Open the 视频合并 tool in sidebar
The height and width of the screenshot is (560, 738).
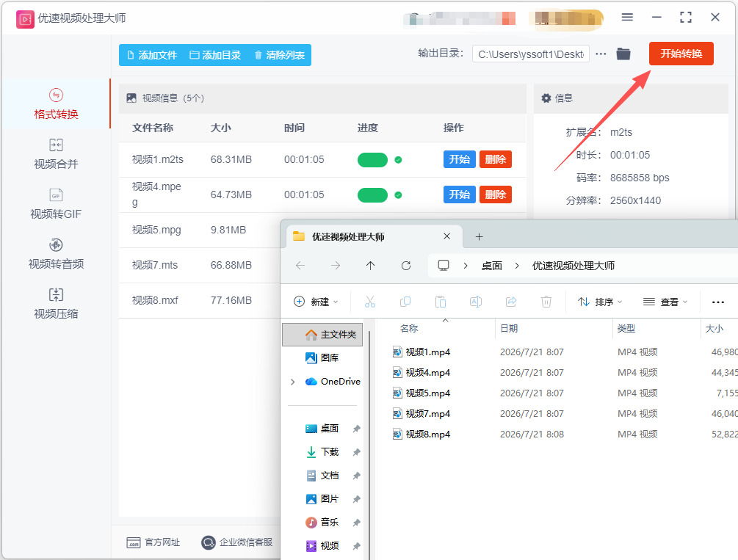(56, 153)
